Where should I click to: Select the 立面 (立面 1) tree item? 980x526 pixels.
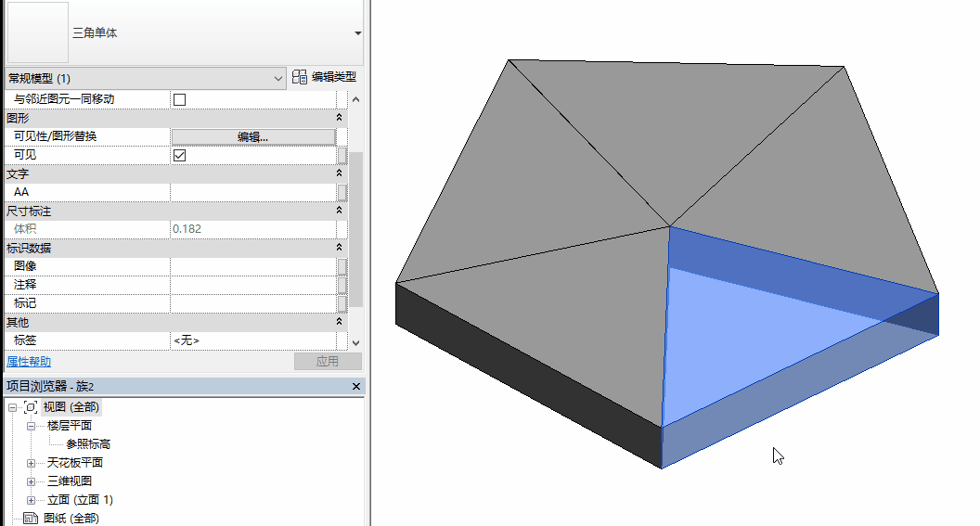tap(80, 500)
